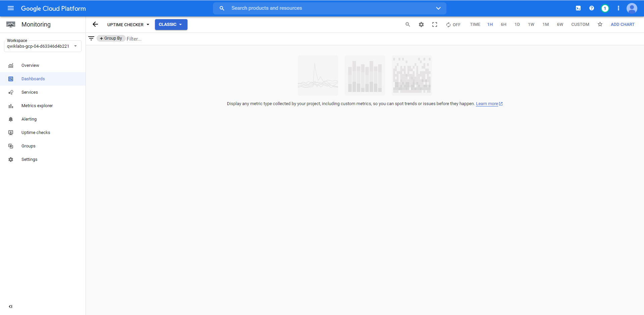Open the notifications badge showing 1
This screenshot has width=644, height=315.
(605, 8)
